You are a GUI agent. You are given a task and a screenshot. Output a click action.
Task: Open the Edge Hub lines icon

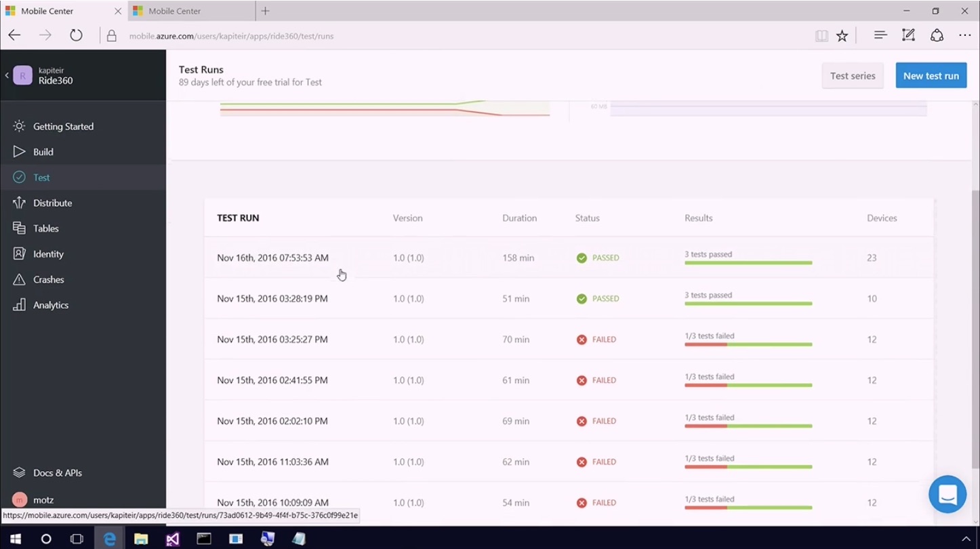[x=880, y=35]
